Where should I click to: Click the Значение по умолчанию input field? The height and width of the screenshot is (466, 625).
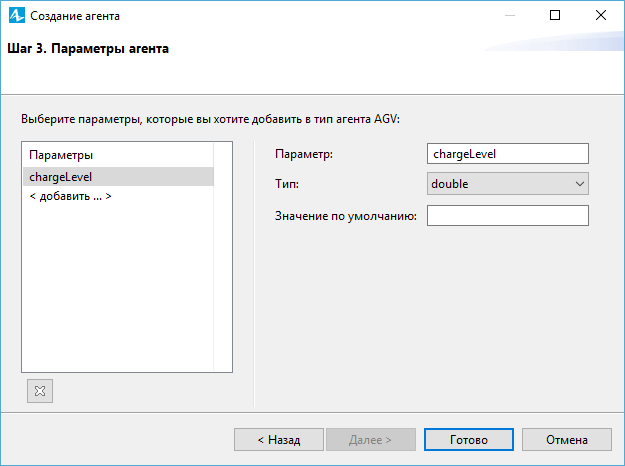tap(507, 216)
